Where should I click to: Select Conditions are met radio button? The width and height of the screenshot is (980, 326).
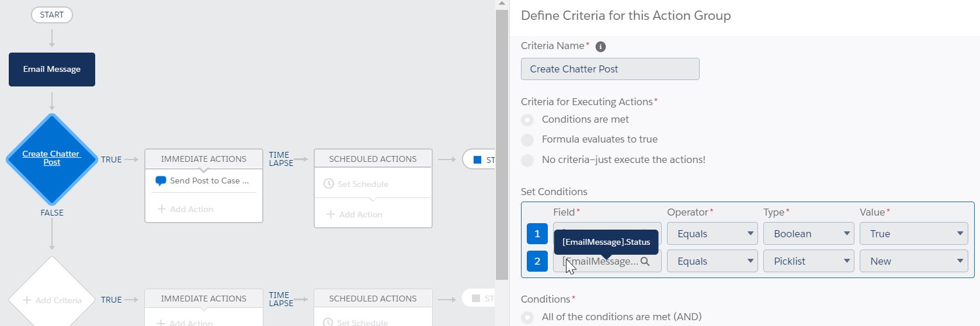pyautogui.click(x=527, y=120)
